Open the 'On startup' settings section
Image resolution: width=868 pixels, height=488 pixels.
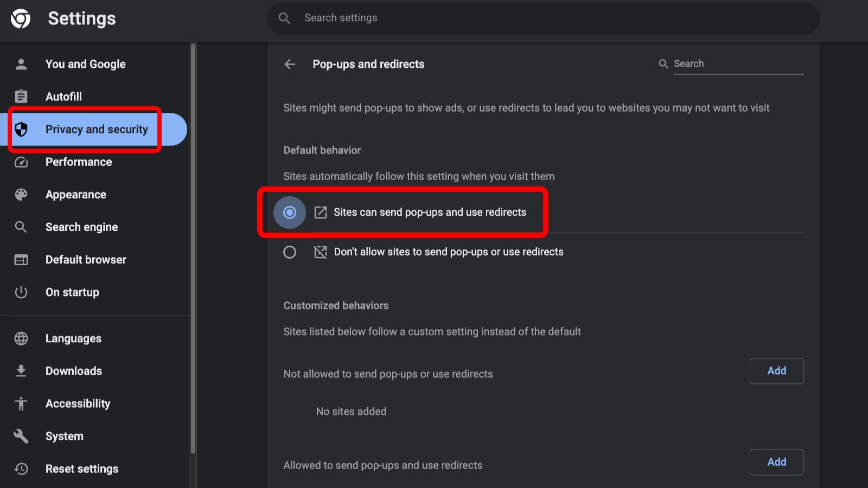click(x=72, y=292)
